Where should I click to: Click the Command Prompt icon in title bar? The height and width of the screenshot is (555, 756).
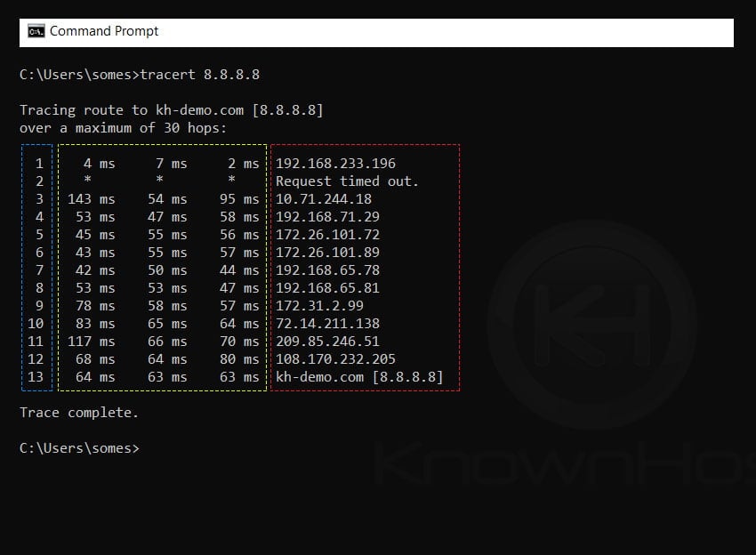[x=36, y=31]
